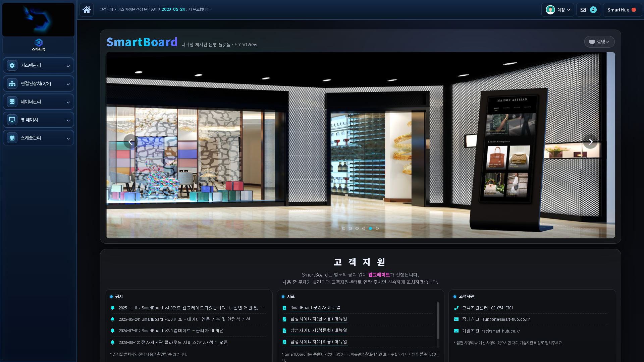Expand 뷰 페이지 menu chevron
The image size is (644, 362).
tap(68, 120)
